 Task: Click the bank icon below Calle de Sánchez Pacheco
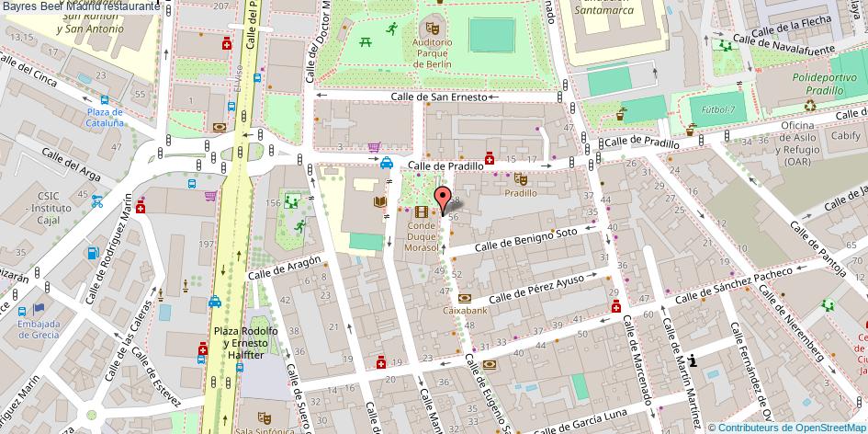pos(490,364)
